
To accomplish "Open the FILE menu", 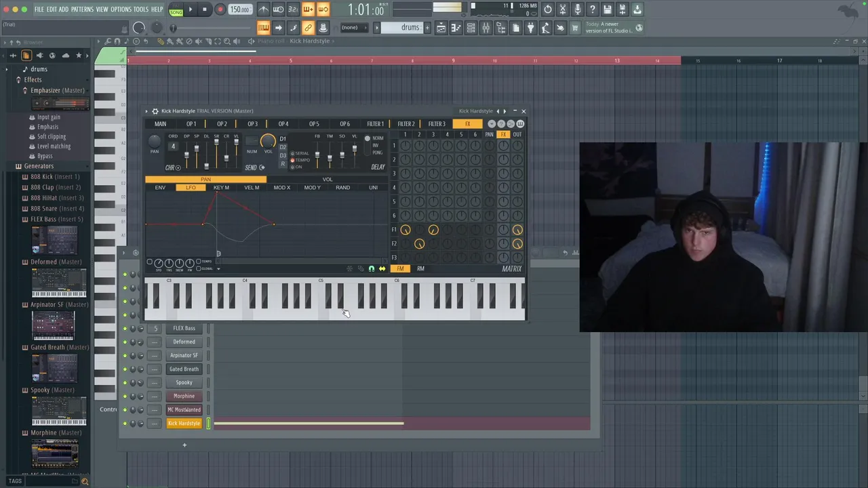I will [x=39, y=9].
